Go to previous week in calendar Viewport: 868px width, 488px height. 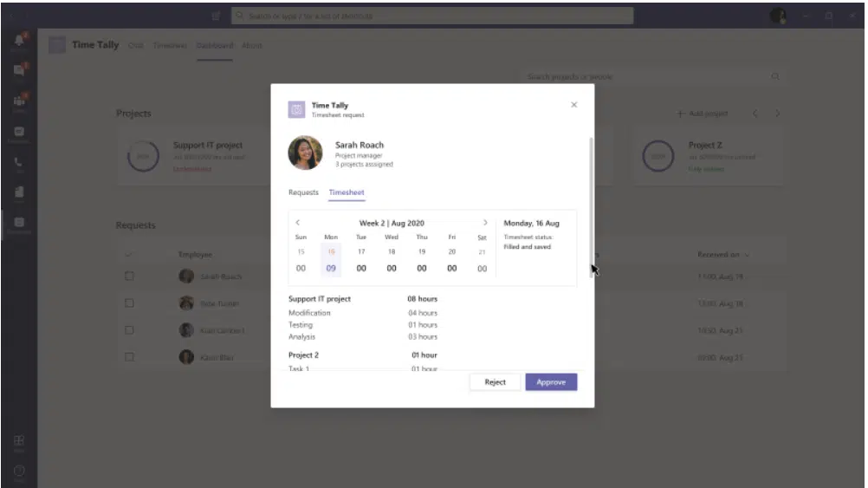point(298,223)
